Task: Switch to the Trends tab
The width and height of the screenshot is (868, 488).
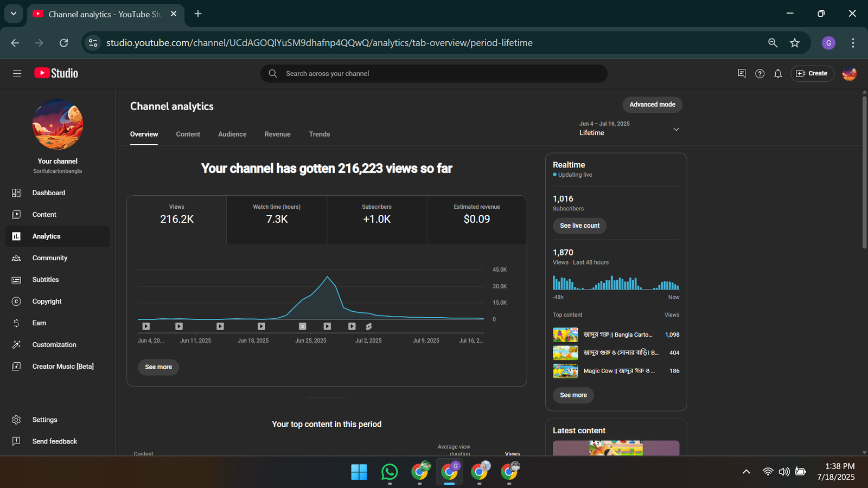Action: [319, 134]
